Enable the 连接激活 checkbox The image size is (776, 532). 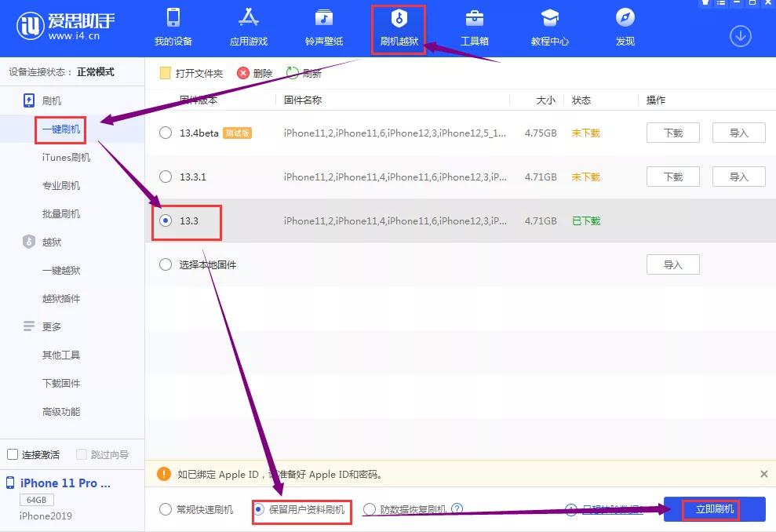pyautogui.click(x=13, y=454)
